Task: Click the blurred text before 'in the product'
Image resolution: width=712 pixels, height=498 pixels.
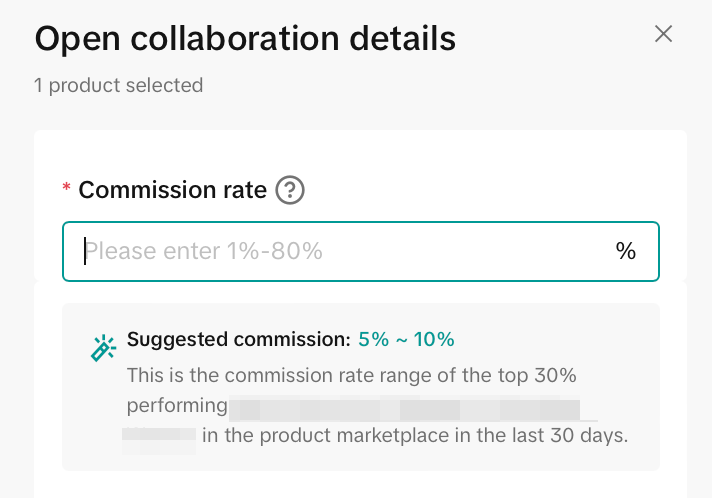Action: 158,435
